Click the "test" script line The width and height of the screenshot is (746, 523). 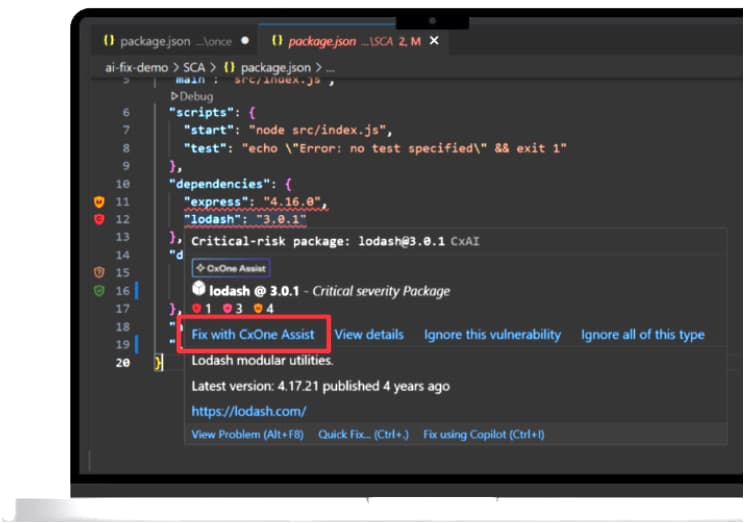coord(375,148)
